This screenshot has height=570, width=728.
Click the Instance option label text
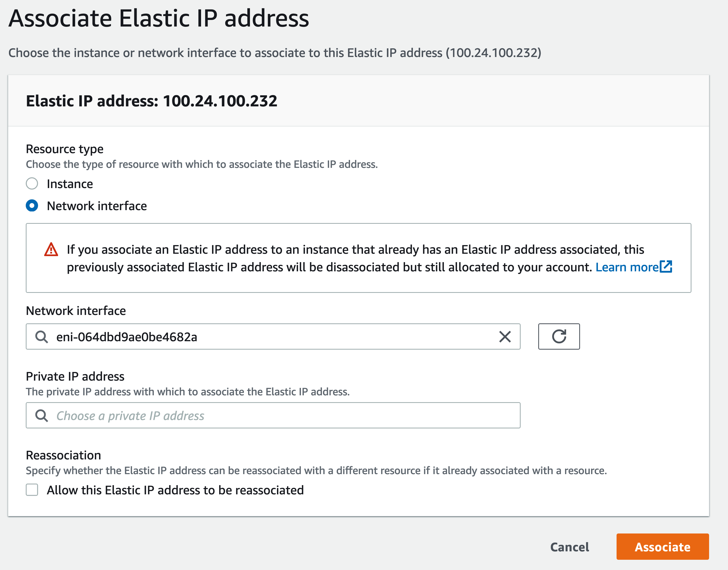click(x=70, y=184)
